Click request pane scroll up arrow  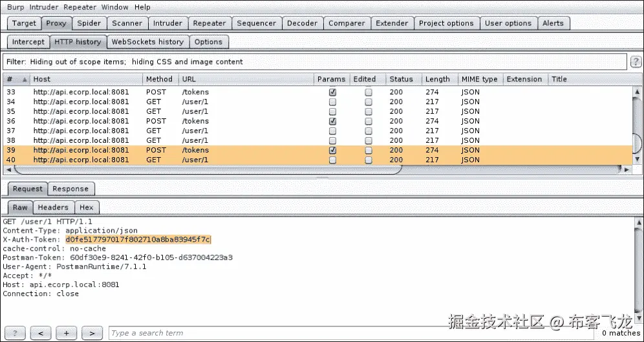coord(639,222)
